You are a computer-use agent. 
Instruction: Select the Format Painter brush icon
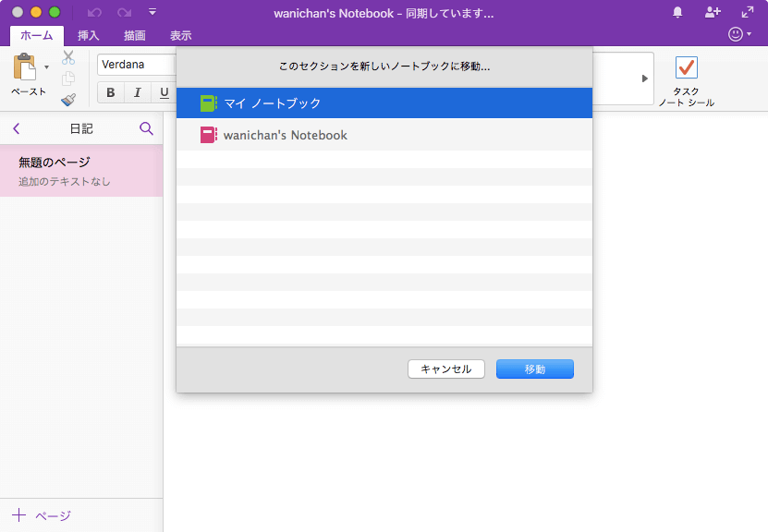68,100
